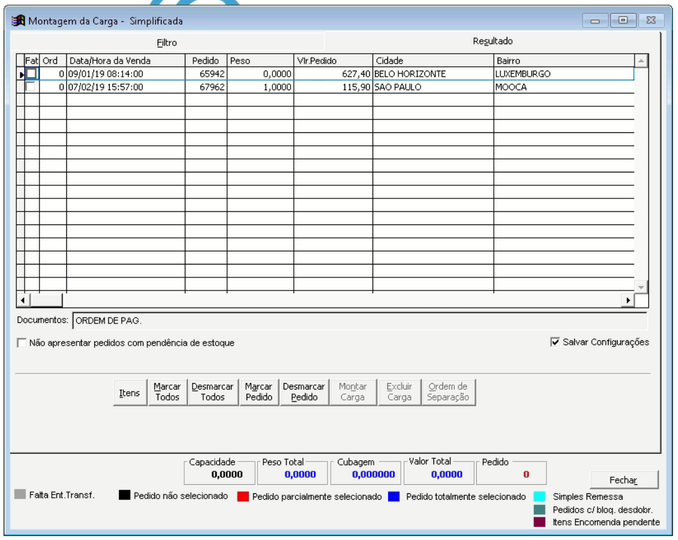Check the Fat box for order 65942
Image resolution: width=678 pixels, height=540 pixels.
pyautogui.click(x=31, y=74)
